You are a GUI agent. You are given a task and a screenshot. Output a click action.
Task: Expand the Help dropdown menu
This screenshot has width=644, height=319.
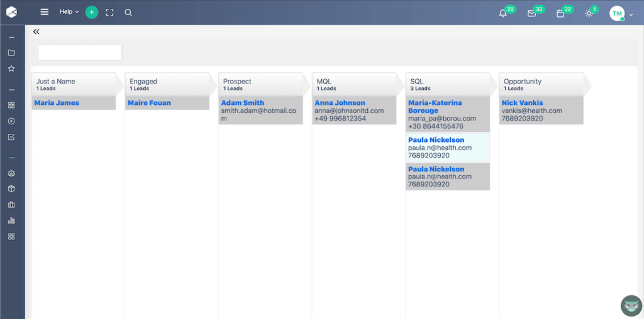click(x=69, y=12)
